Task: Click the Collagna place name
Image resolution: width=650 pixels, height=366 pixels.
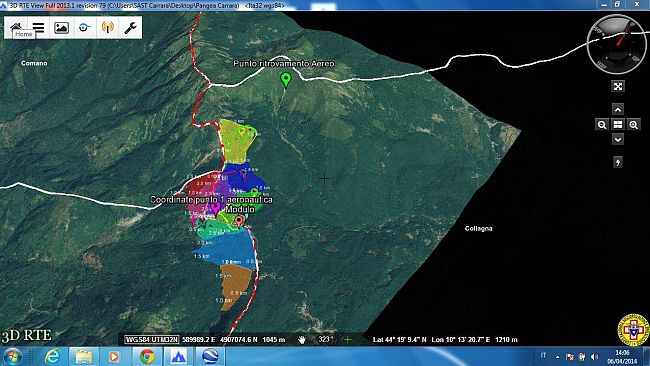Action: (x=478, y=228)
